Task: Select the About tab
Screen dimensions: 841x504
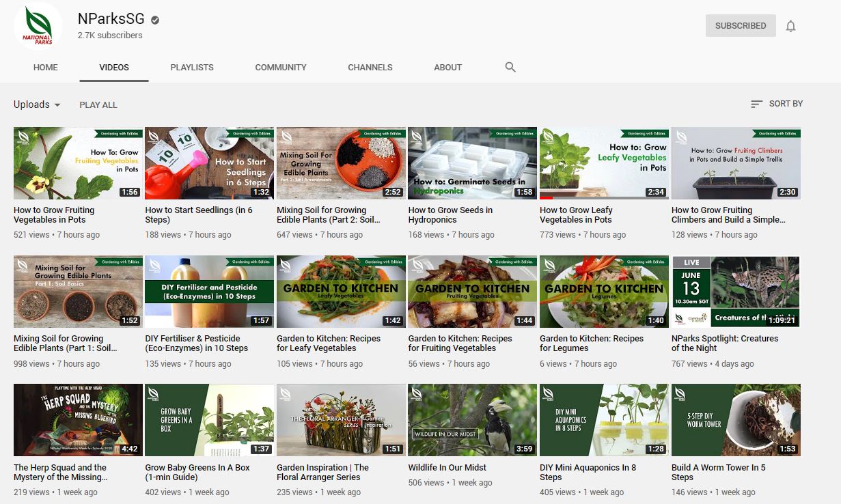Action: tap(447, 67)
